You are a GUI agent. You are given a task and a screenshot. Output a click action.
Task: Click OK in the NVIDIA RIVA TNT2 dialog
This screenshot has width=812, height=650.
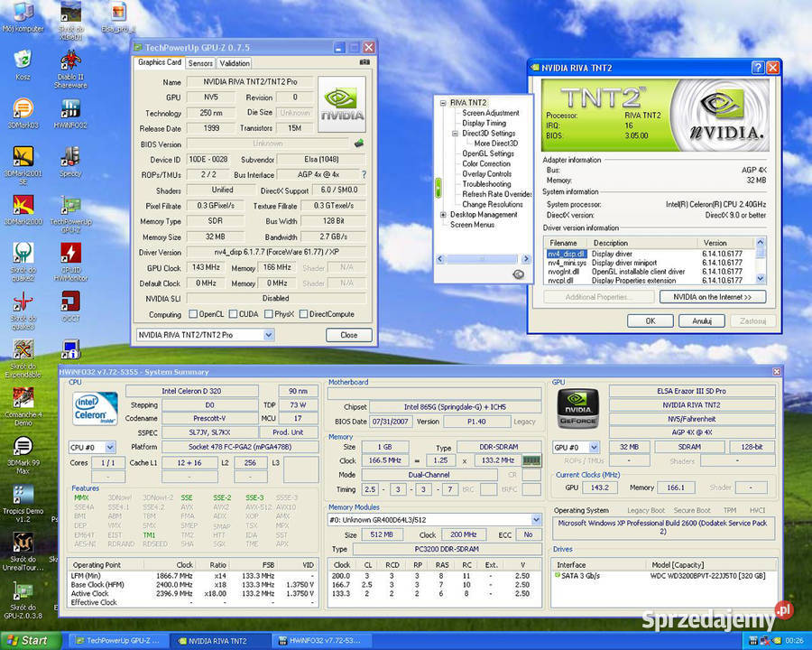coord(651,320)
